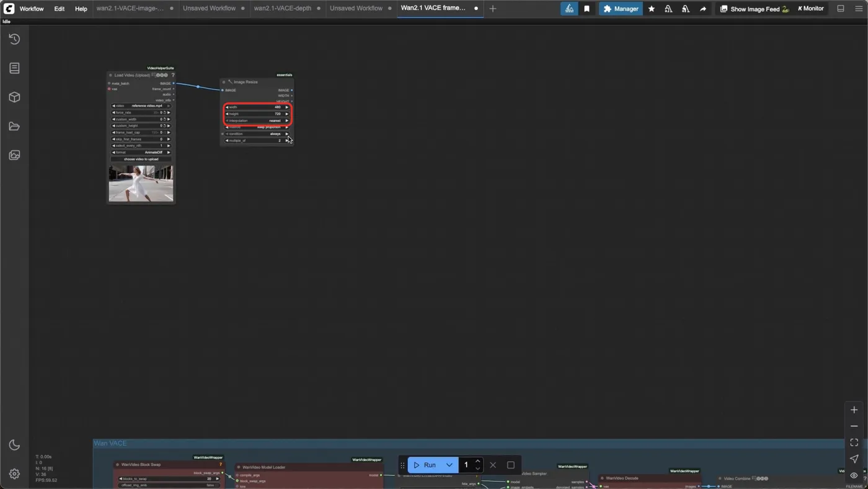Image resolution: width=868 pixels, height=489 pixels.
Task: Click the clear queue square icon
Action: 511,465
